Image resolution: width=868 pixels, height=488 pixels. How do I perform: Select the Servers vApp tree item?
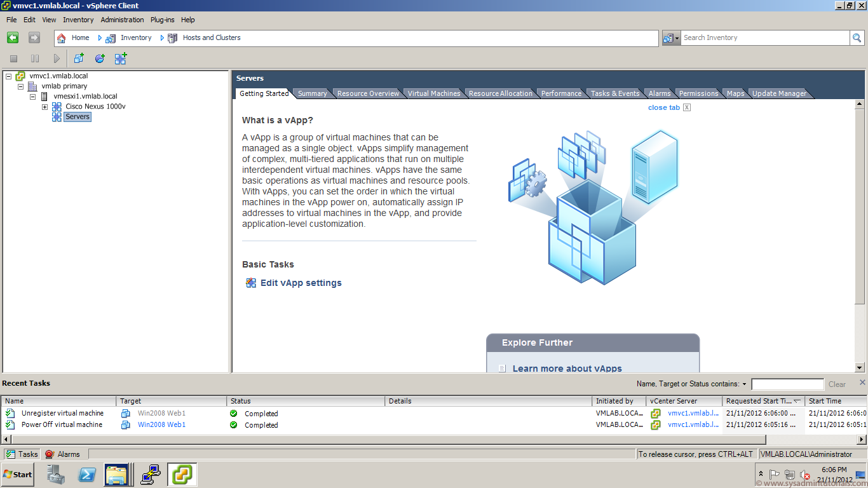78,117
